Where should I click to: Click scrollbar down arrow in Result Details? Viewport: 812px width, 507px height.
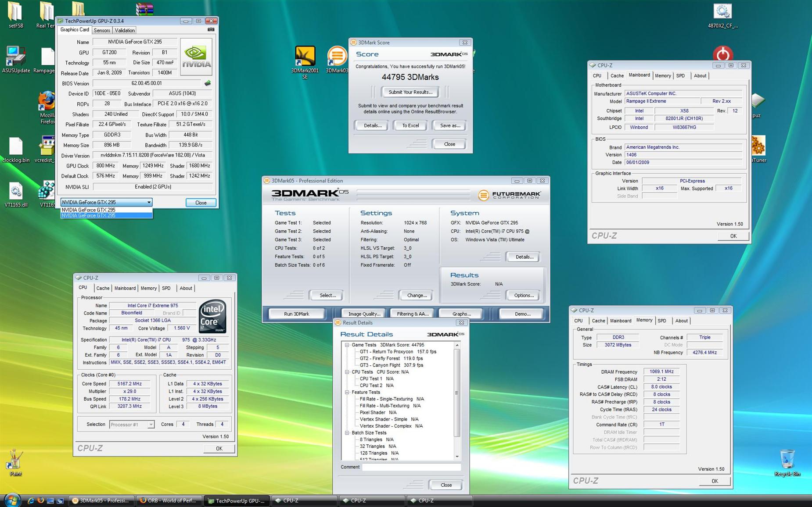457,457
